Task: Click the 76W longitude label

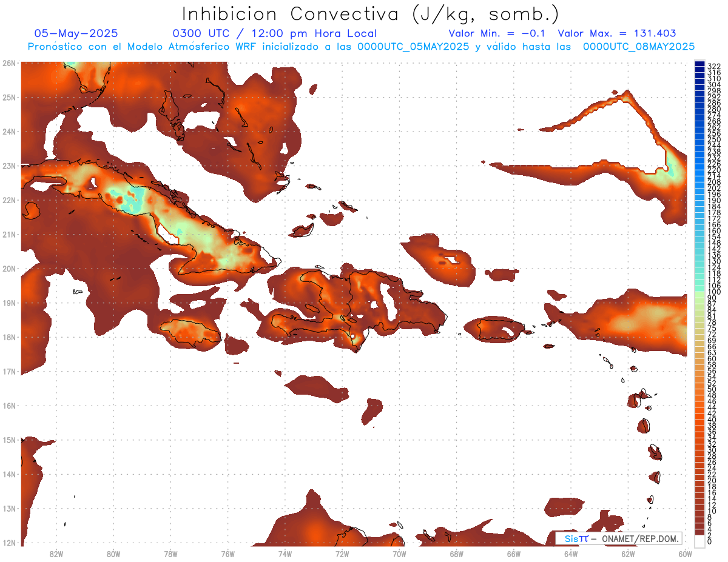Action: point(227,554)
